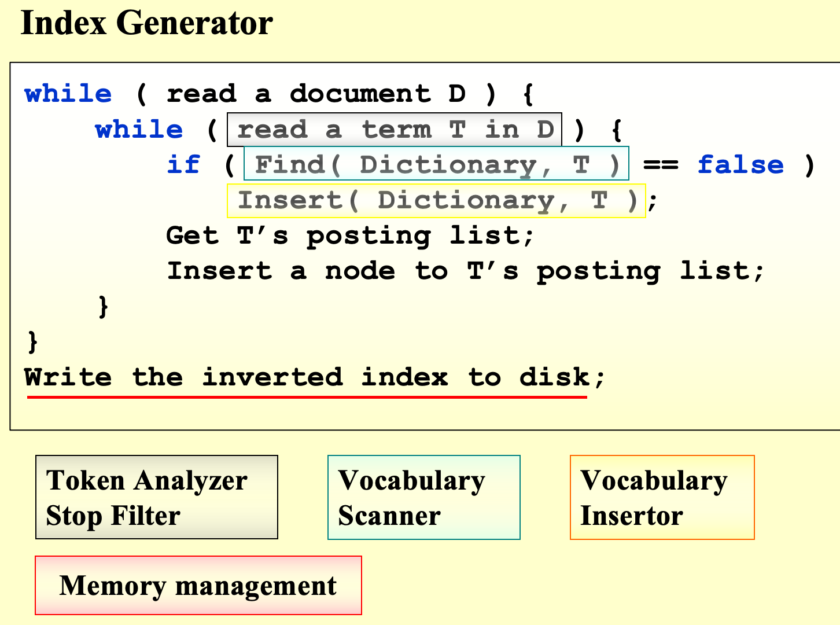The width and height of the screenshot is (840, 625).
Task: Click the inner 'while' keyword before 'read a term'
Action: [x=139, y=129]
